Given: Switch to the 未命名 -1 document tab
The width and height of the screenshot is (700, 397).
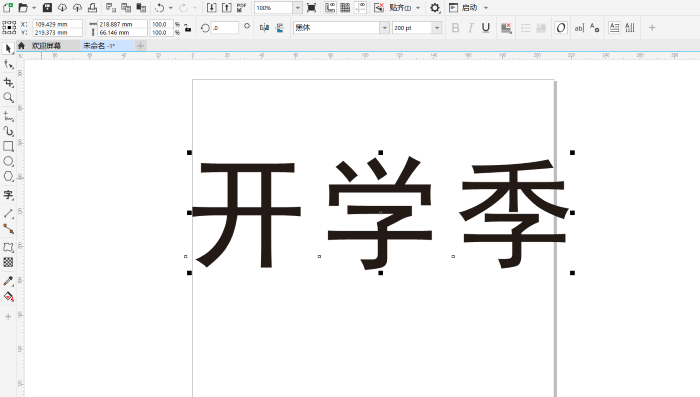Looking at the screenshot, I should point(99,46).
